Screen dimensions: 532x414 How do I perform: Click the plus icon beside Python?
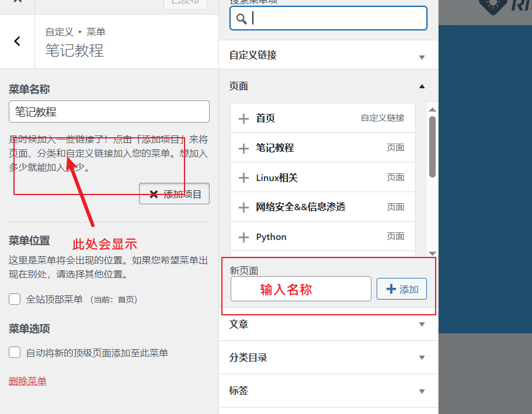(244, 237)
